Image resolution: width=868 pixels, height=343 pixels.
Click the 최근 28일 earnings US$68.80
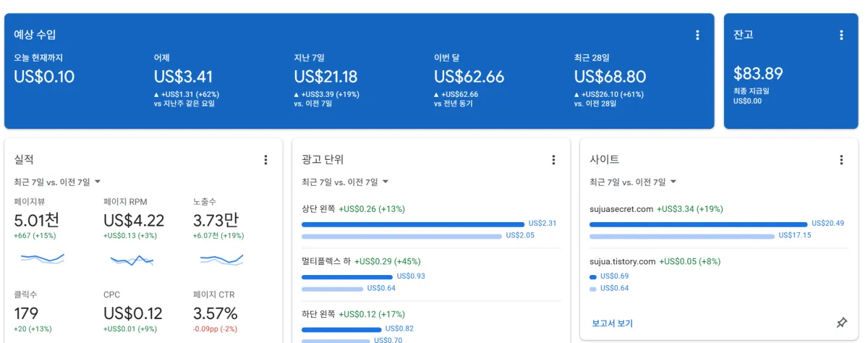tap(610, 77)
